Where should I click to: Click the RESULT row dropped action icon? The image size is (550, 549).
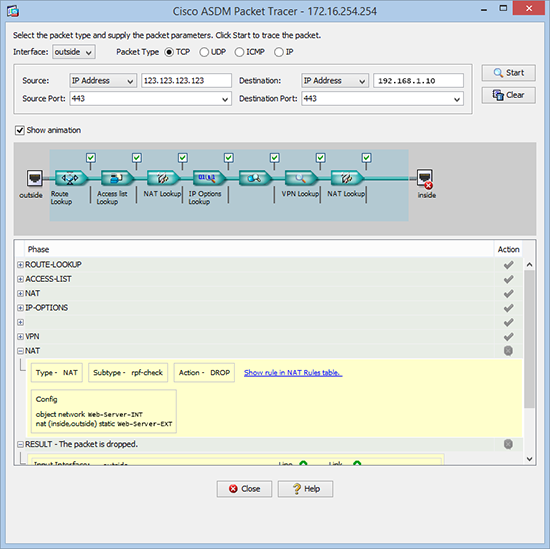point(508,444)
